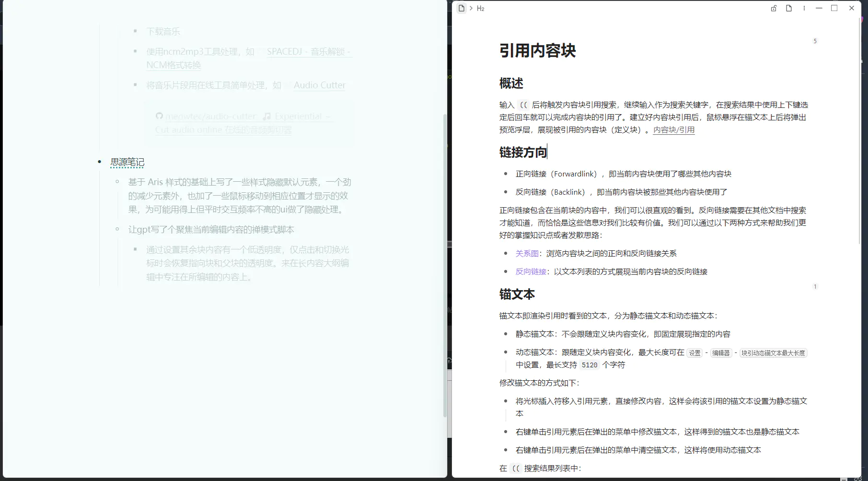Select the H2 breadcrumb item

pyautogui.click(x=480, y=9)
